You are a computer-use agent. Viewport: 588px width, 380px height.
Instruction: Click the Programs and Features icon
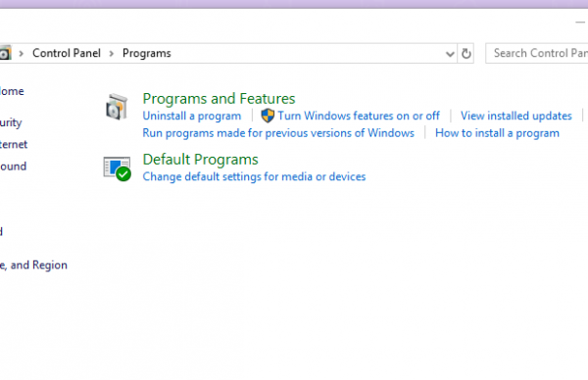(117, 107)
